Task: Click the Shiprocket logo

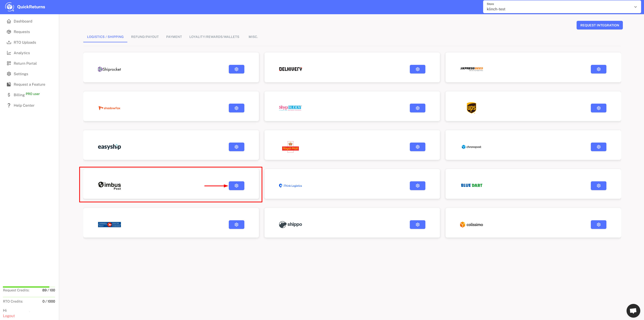Action: point(109,69)
